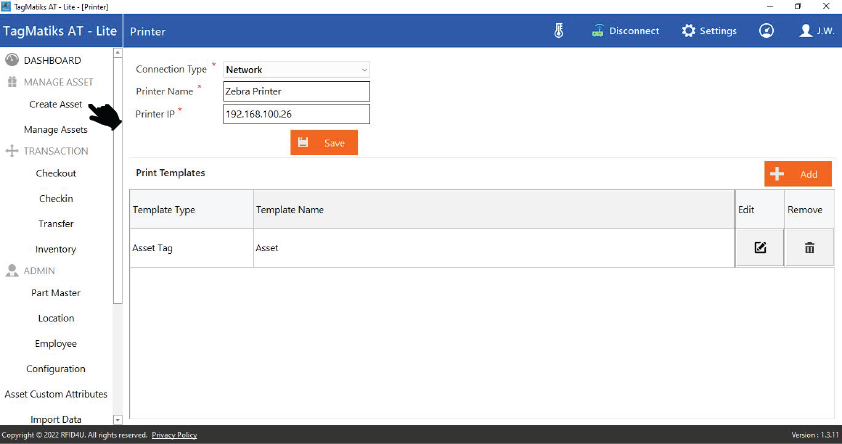This screenshot has width=842, height=444.
Task: Navigate to Inventory section
Action: [x=56, y=250]
